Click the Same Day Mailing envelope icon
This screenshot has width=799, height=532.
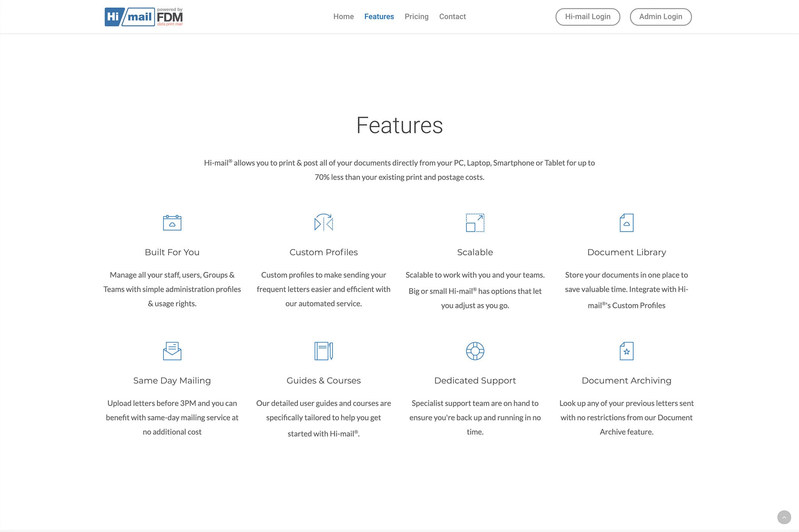pyautogui.click(x=172, y=351)
